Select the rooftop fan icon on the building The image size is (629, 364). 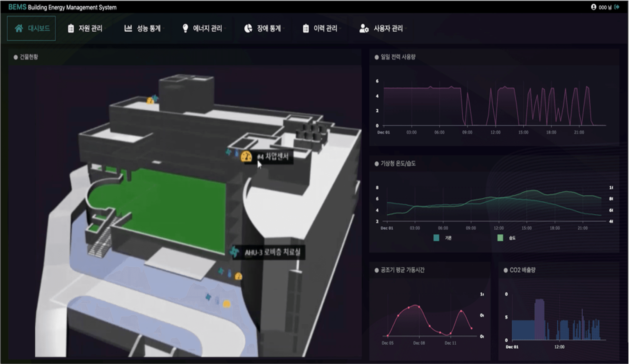tap(155, 98)
